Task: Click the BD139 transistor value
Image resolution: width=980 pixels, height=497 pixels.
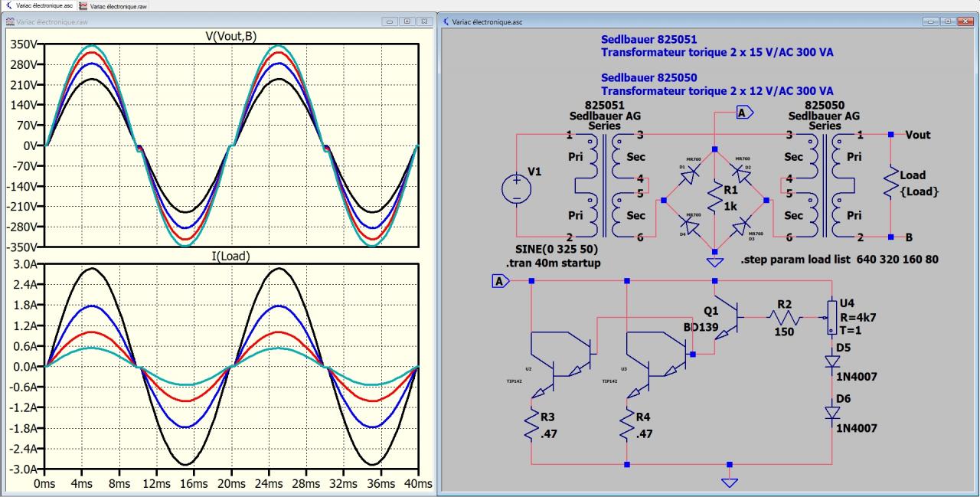Action: 702,327
